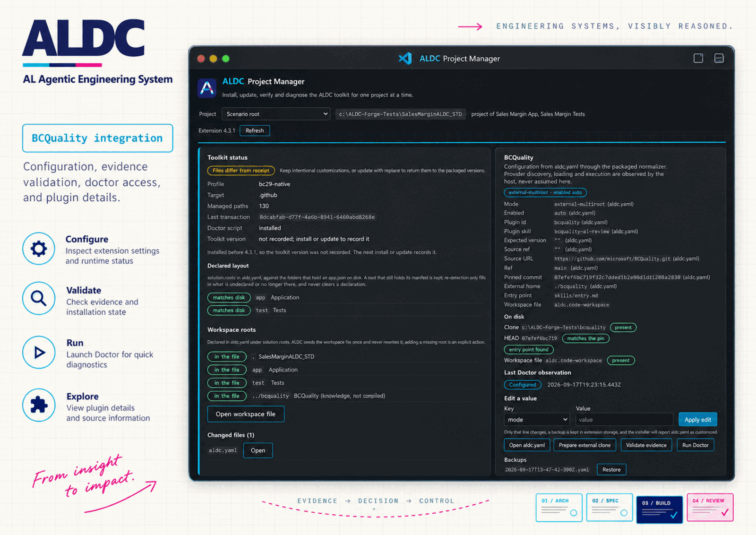The height and width of the screenshot is (535, 756).
Task: Click the Apply edit button
Action: [x=698, y=420]
